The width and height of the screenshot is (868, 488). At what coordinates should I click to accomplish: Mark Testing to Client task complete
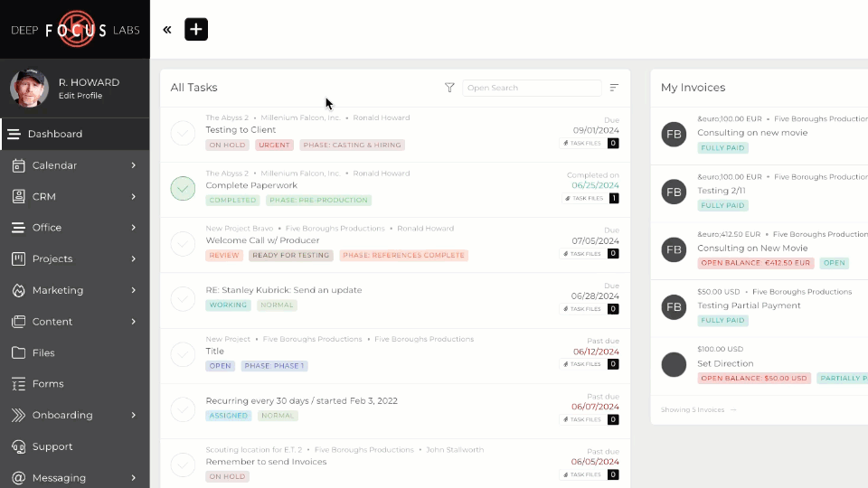[x=183, y=133]
